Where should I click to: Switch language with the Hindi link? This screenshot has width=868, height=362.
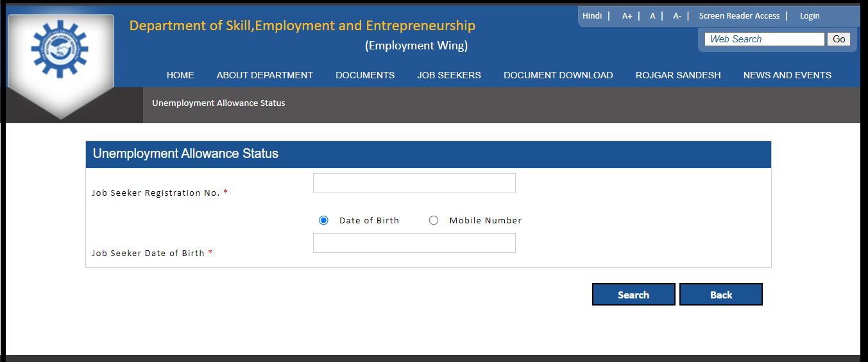click(592, 16)
